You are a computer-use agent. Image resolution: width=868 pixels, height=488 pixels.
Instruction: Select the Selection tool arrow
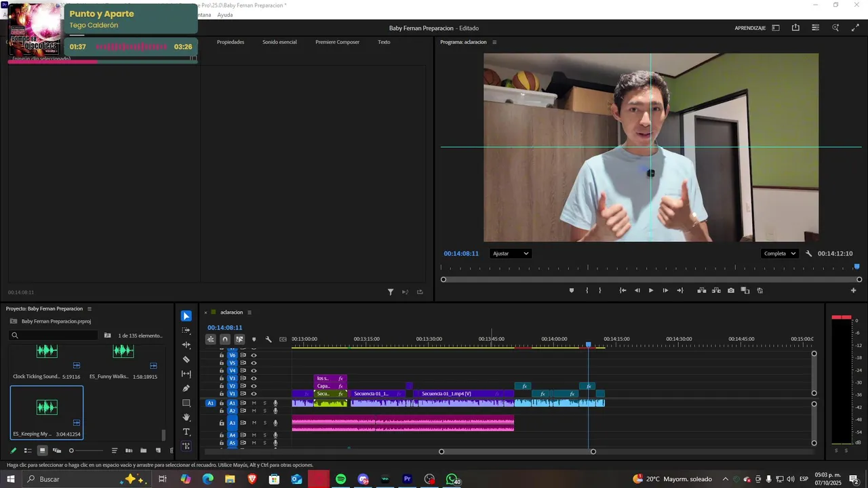[x=186, y=317]
